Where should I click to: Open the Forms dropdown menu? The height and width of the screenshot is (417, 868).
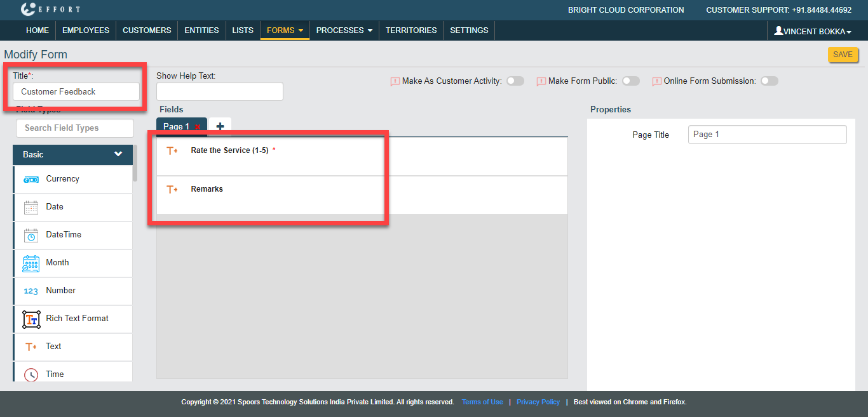[285, 30]
